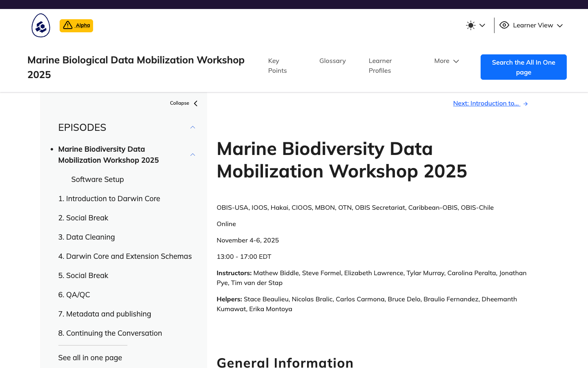
Task: Click the Online location text
Action: click(226, 224)
